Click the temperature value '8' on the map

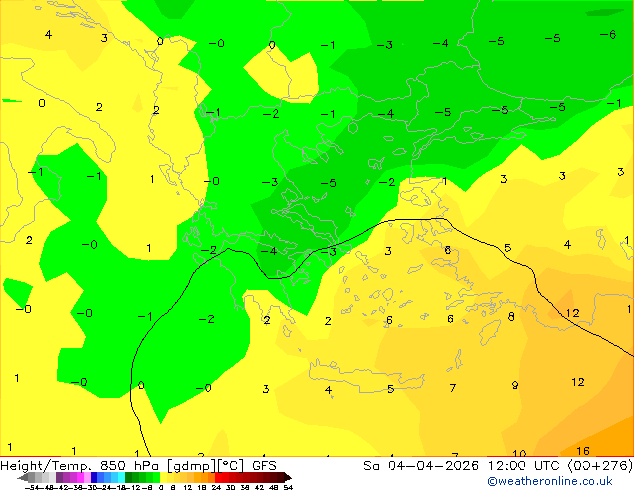[x=511, y=317]
